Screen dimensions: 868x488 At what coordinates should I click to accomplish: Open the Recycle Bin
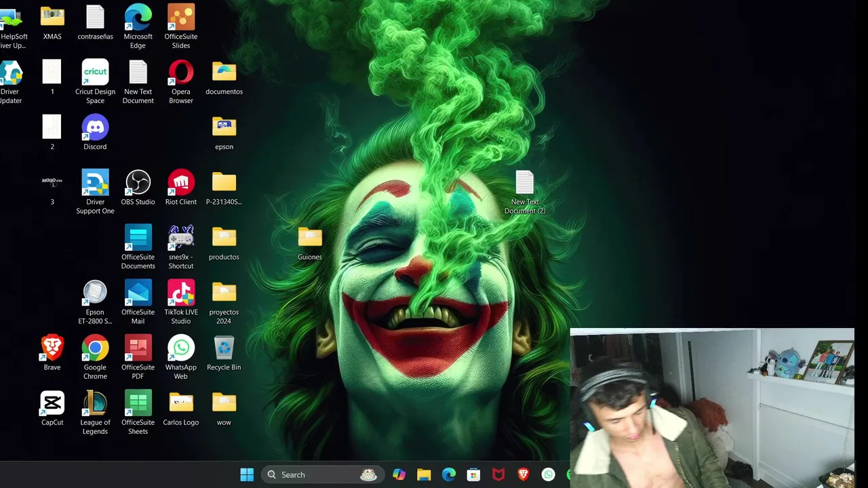tap(224, 353)
